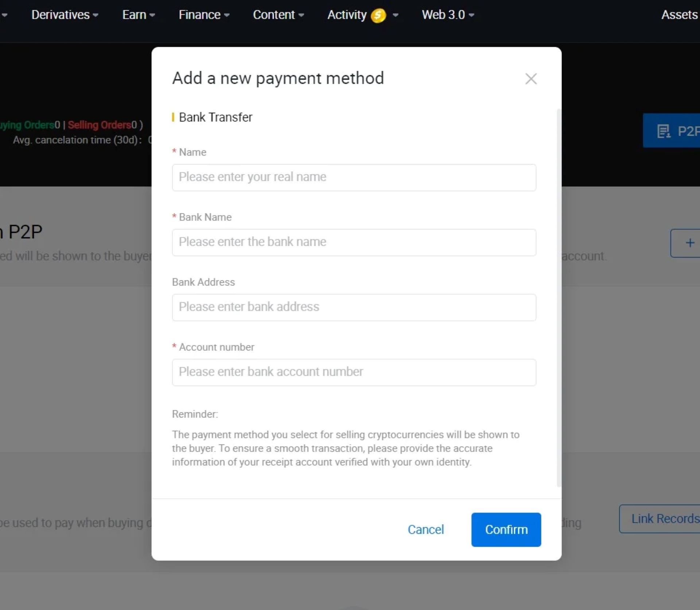Click the Bank Name input field

click(354, 242)
